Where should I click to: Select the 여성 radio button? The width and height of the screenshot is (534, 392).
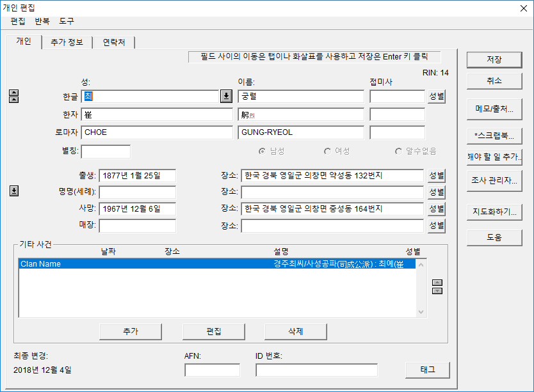(328, 152)
